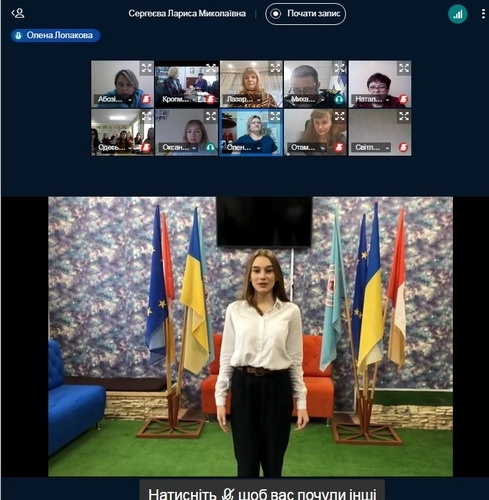Open dropdown arrow next to Натал… name
Viewport: 489px width, 500px height.
click(x=387, y=100)
